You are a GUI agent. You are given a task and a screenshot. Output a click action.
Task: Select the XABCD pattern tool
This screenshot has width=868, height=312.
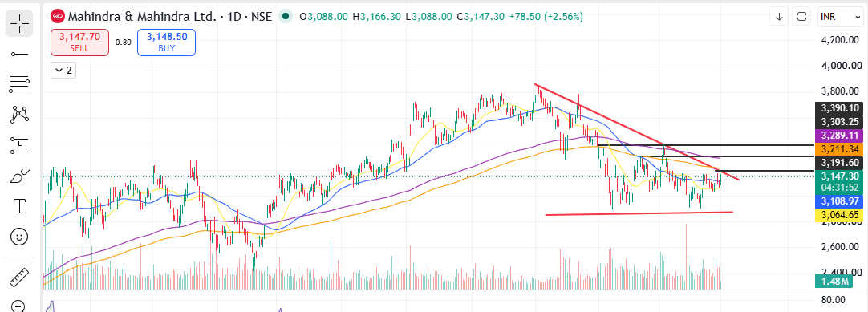19,115
